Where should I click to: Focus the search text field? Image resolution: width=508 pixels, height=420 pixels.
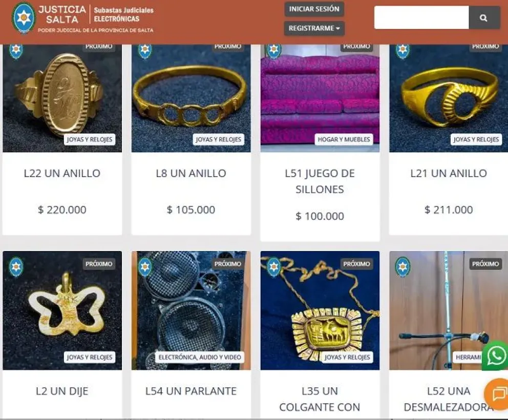point(421,18)
